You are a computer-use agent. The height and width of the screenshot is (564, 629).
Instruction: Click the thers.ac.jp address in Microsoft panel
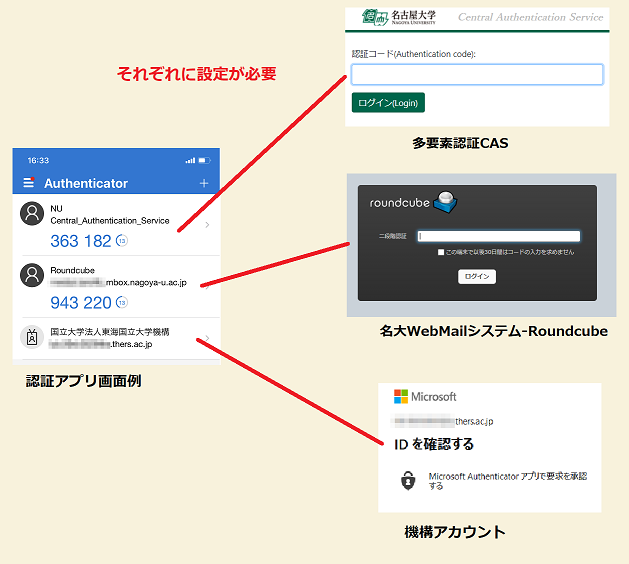(x=474, y=422)
